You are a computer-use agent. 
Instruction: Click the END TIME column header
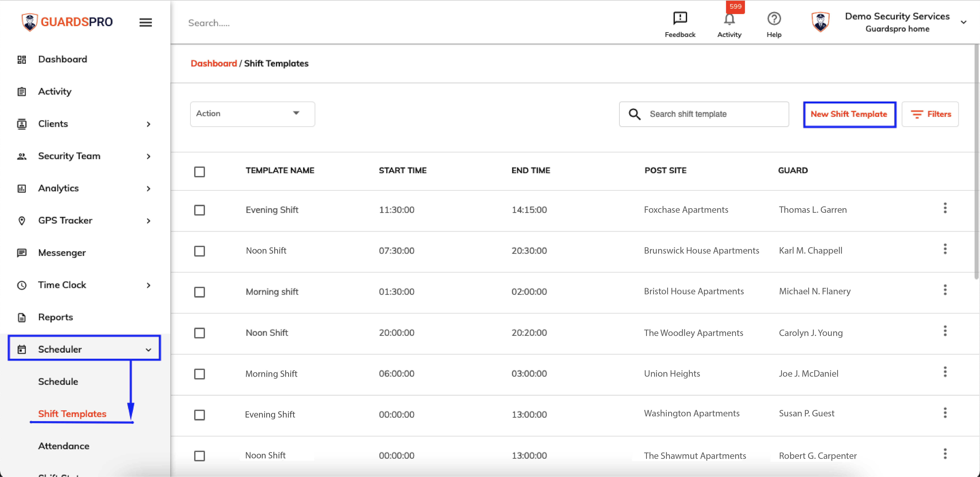531,170
